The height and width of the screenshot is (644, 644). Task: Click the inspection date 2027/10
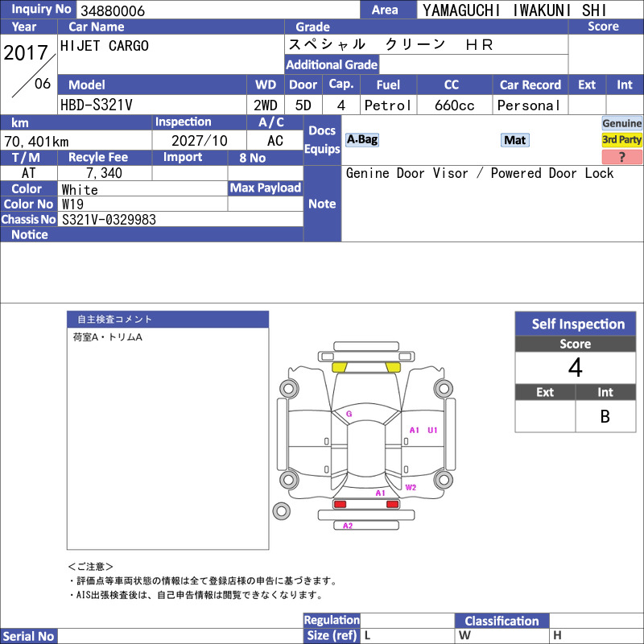[199, 141]
